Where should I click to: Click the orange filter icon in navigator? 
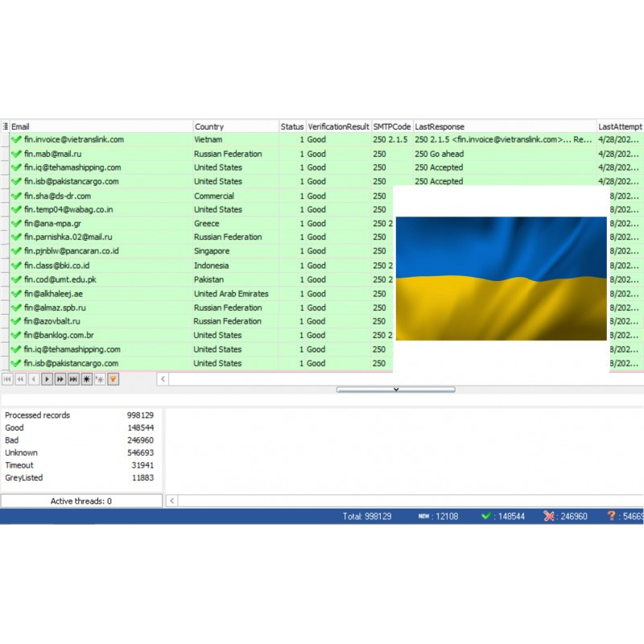click(x=113, y=378)
